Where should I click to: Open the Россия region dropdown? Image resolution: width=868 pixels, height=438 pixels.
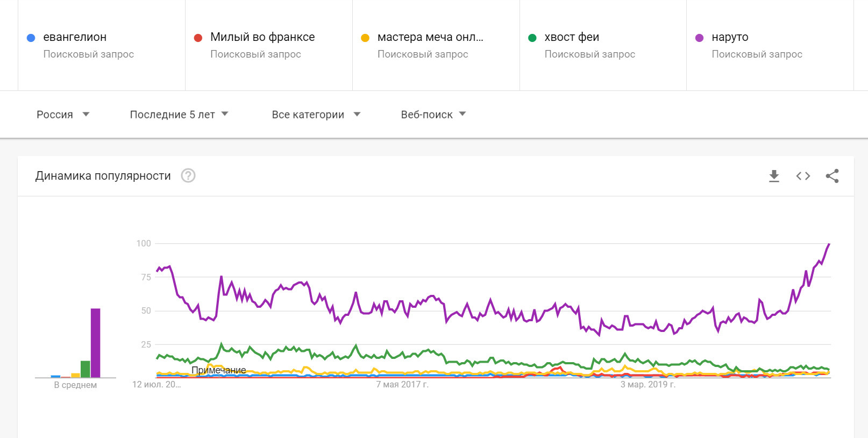[62, 115]
